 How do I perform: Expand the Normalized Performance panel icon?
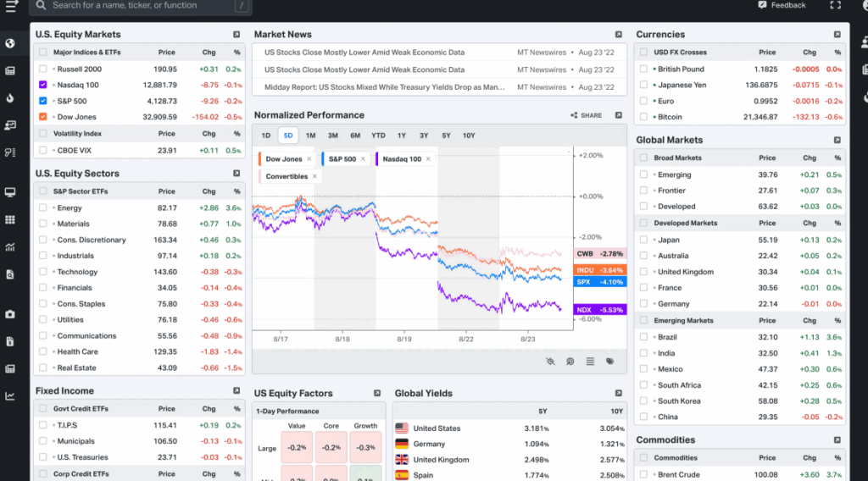(618, 115)
